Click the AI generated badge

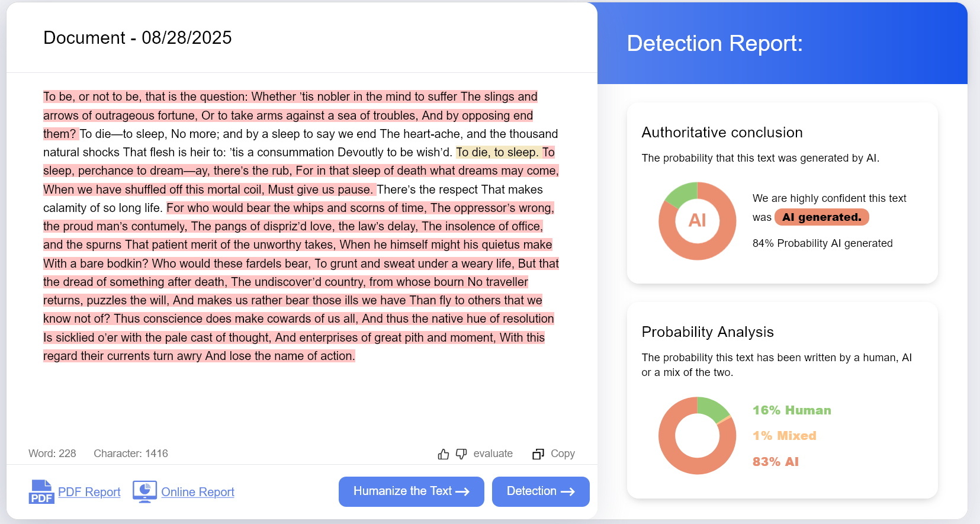(821, 217)
